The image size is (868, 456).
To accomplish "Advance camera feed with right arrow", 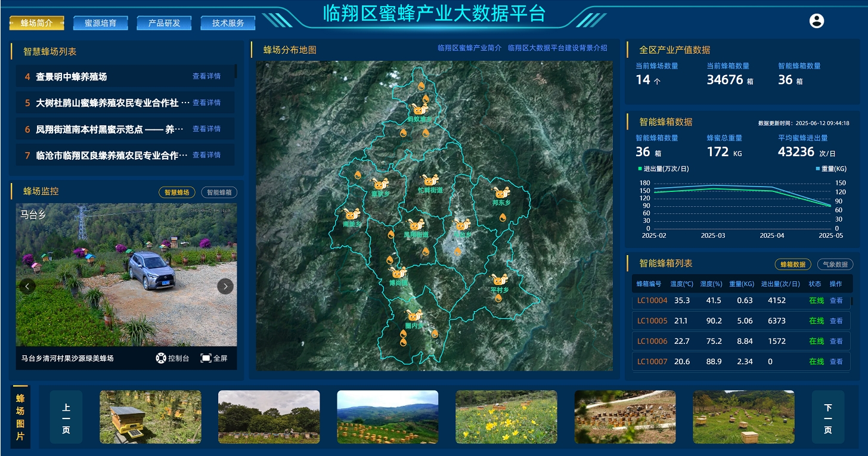I will (x=225, y=286).
